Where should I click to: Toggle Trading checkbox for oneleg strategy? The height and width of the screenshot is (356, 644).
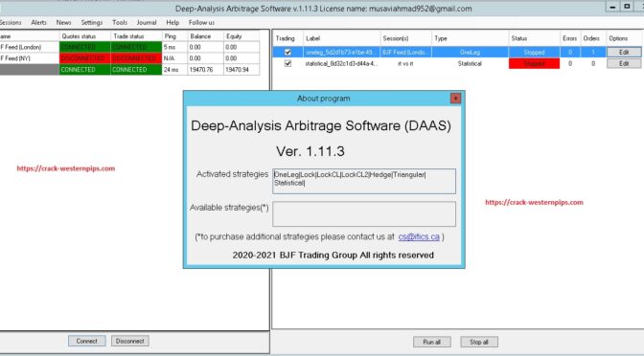287,52
